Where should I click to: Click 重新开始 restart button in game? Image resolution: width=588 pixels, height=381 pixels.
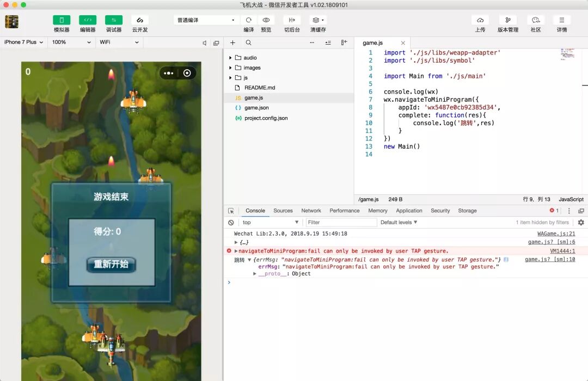click(111, 265)
